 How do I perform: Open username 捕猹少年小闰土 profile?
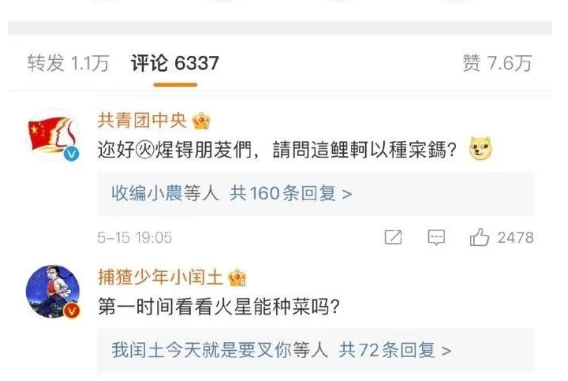(160, 278)
